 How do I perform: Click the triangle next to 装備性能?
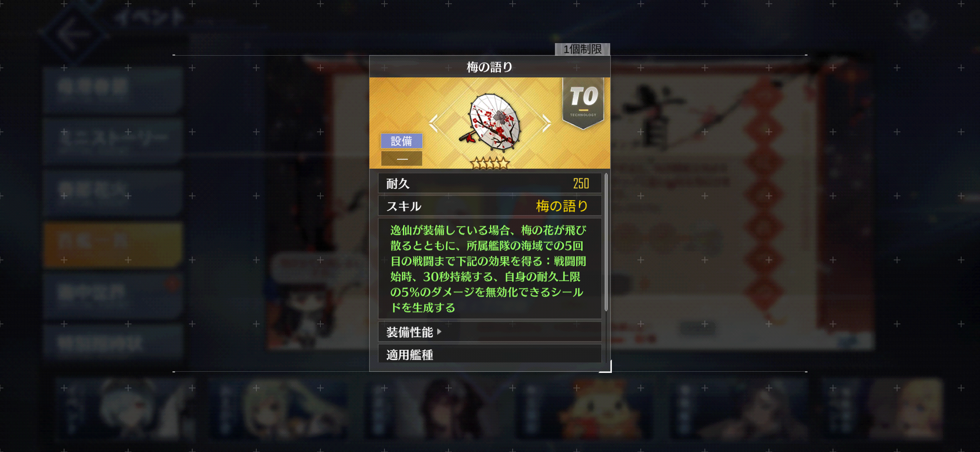pos(439,331)
